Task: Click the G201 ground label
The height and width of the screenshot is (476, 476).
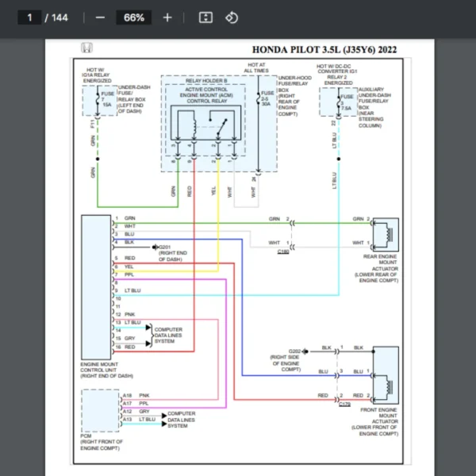Action: click(x=166, y=247)
